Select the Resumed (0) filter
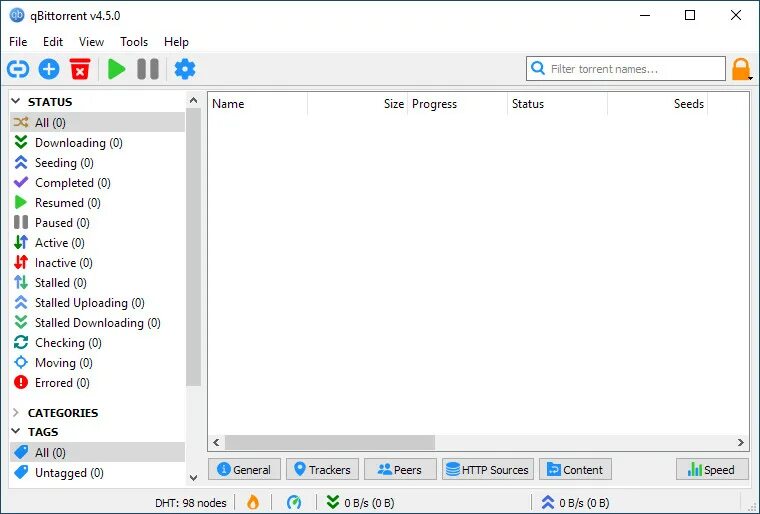760x514 pixels. (97, 202)
